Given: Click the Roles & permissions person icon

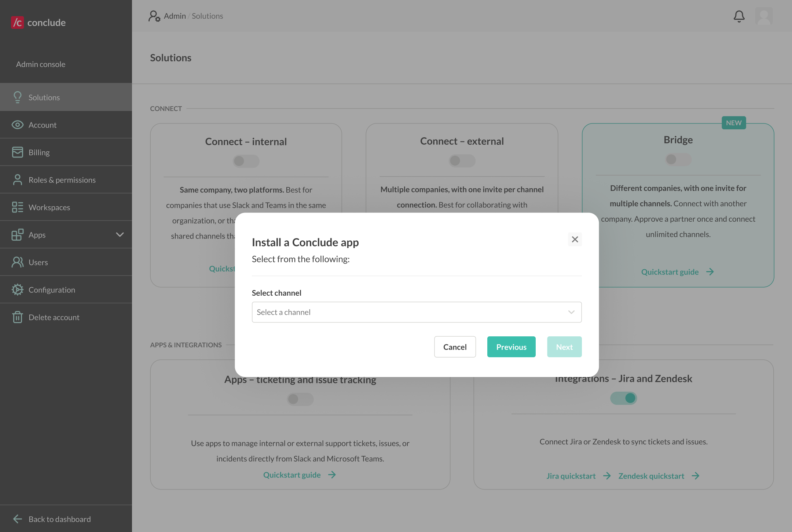Looking at the screenshot, I should click(x=17, y=180).
